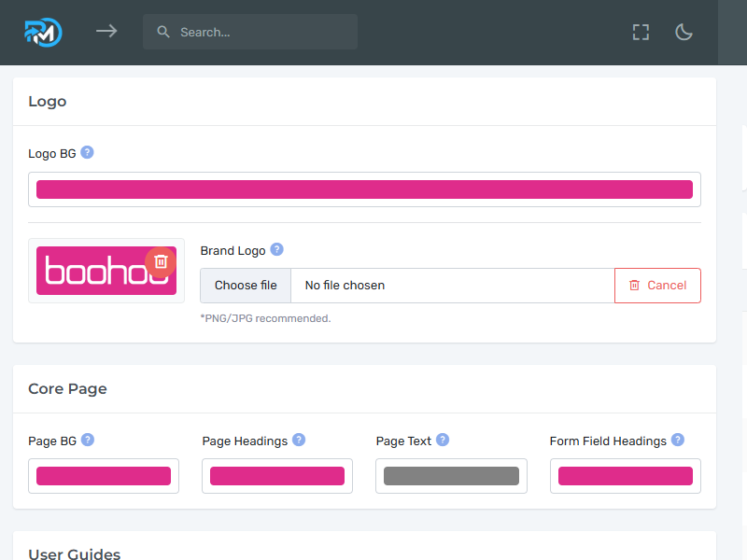Screen dimensions: 747x560
Task: Switch to dark mode moon icon
Action: [684, 32]
